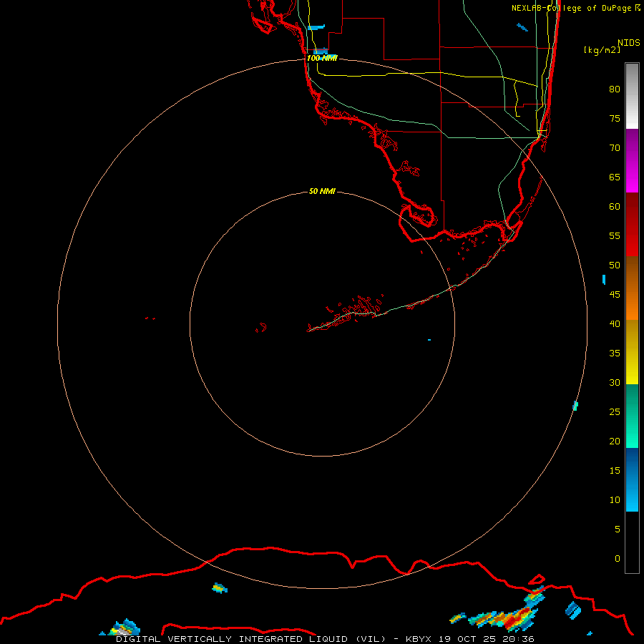Screen dimensions: 644x644
Task: Click the scale value 70
Action: (x=615, y=148)
